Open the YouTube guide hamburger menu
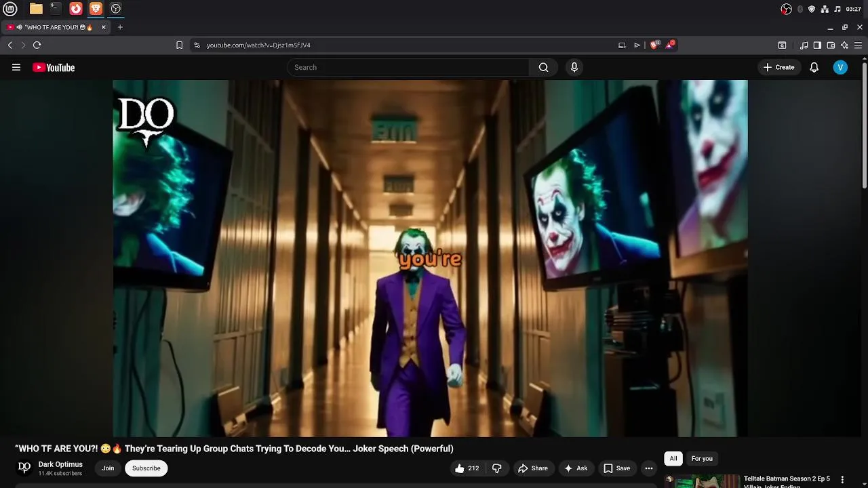Screen dimensions: 868x488 16,67
